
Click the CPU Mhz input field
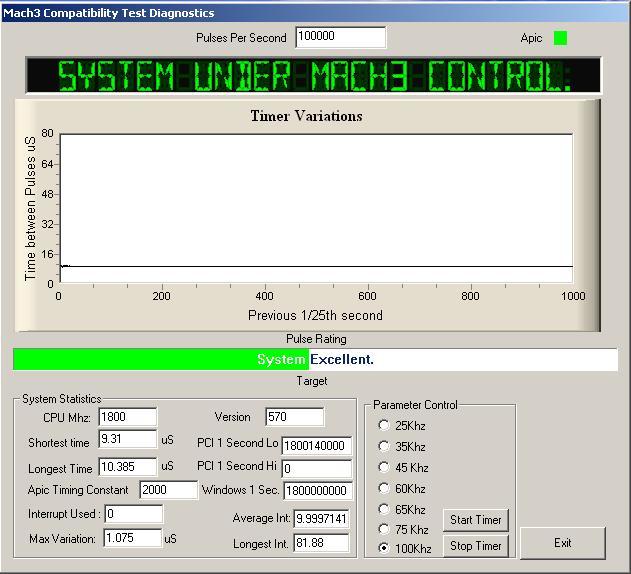[x=127, y=417]
